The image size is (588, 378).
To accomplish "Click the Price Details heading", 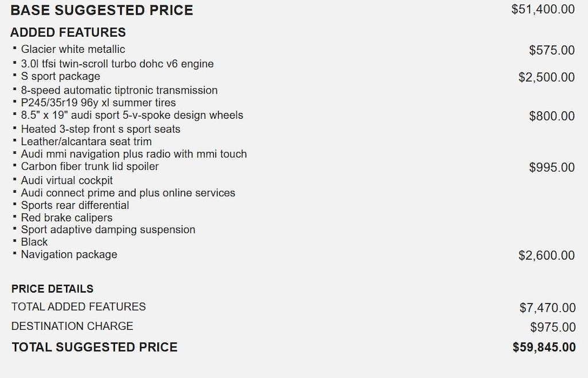I will point(52,289).
